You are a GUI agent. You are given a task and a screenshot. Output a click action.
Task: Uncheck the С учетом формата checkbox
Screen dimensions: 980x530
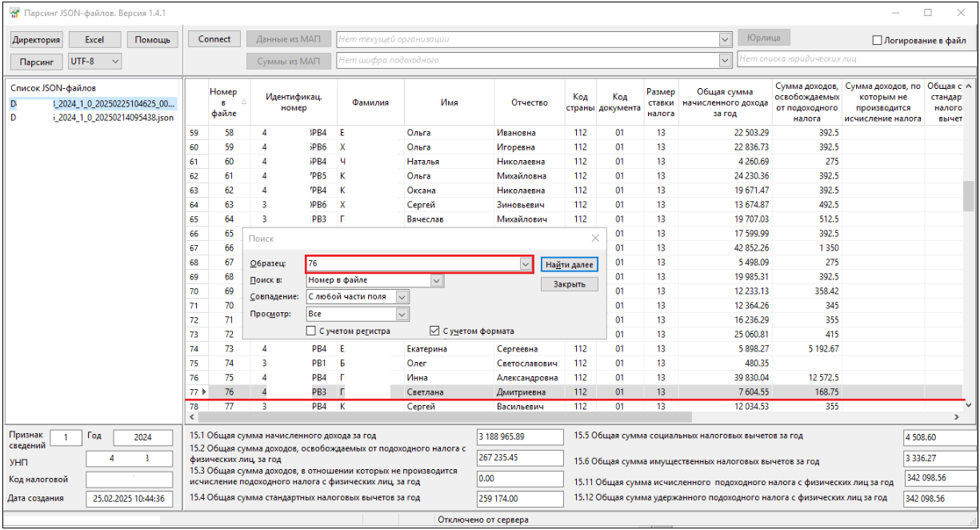[435, 331]
